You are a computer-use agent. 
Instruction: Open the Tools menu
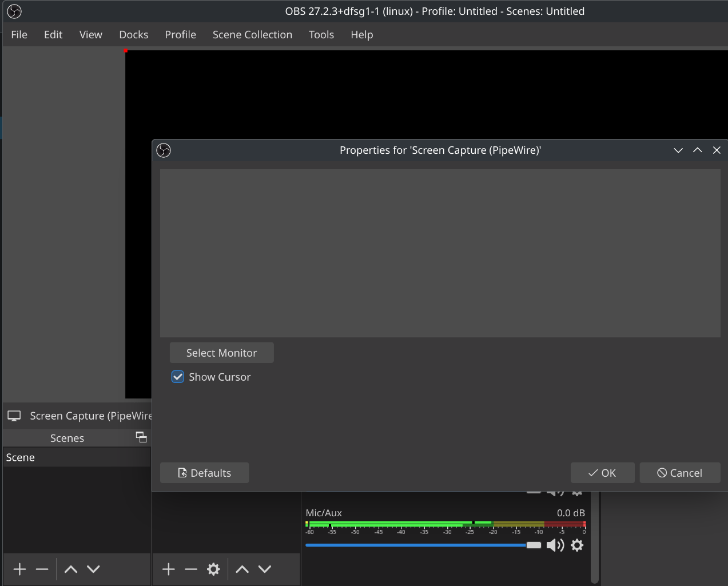321,35
